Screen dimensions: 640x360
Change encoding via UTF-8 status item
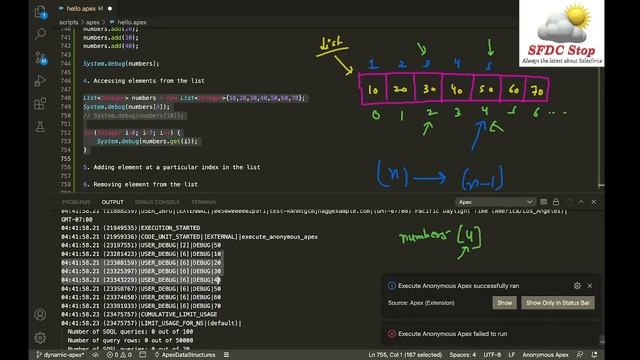pyautogui.click(x=492, y=355)
